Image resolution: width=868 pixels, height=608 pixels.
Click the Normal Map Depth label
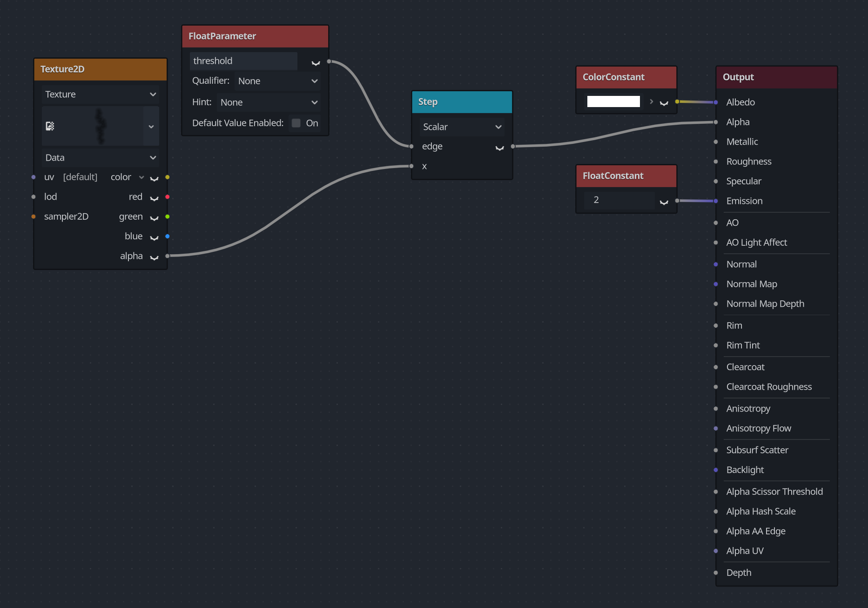(765, 304)
